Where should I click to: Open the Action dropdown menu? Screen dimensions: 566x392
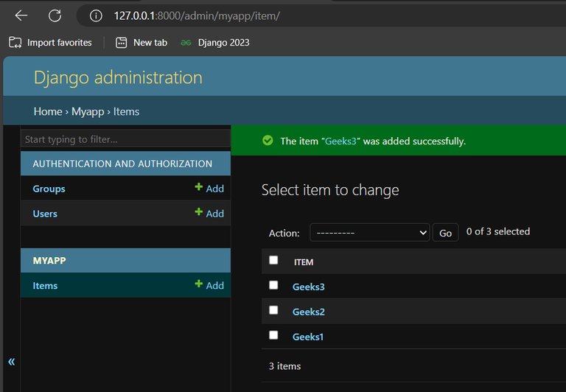tap(369, 232)
